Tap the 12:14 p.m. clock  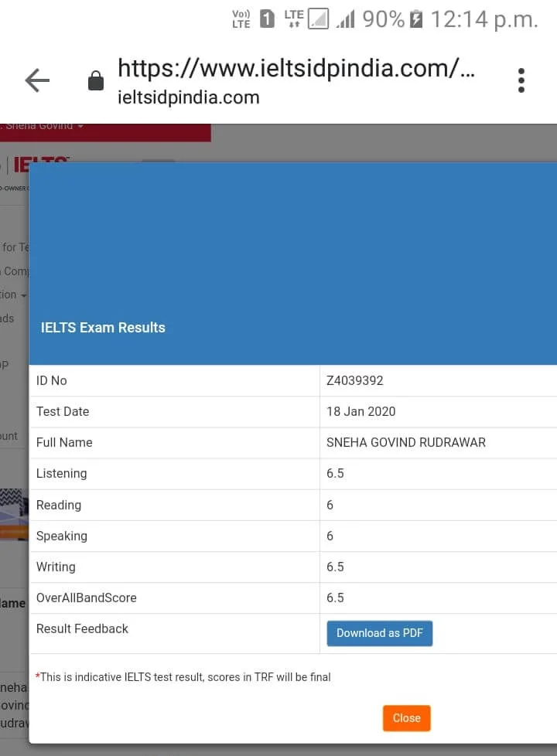(484, 19)
